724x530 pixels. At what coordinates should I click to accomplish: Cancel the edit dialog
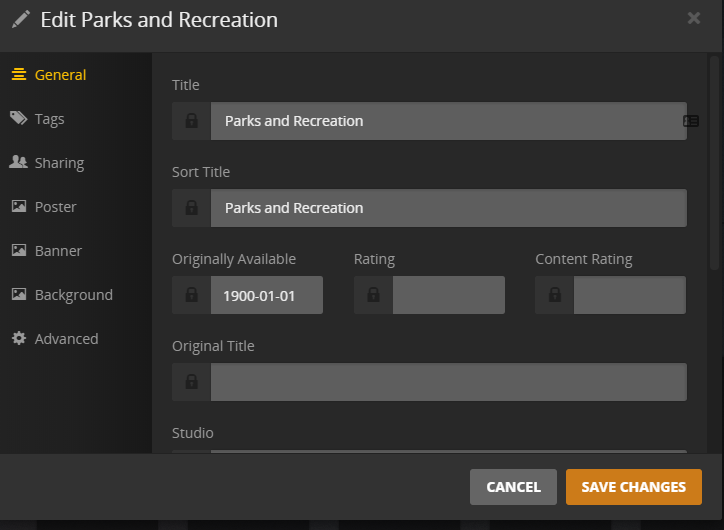pos(513,487)
